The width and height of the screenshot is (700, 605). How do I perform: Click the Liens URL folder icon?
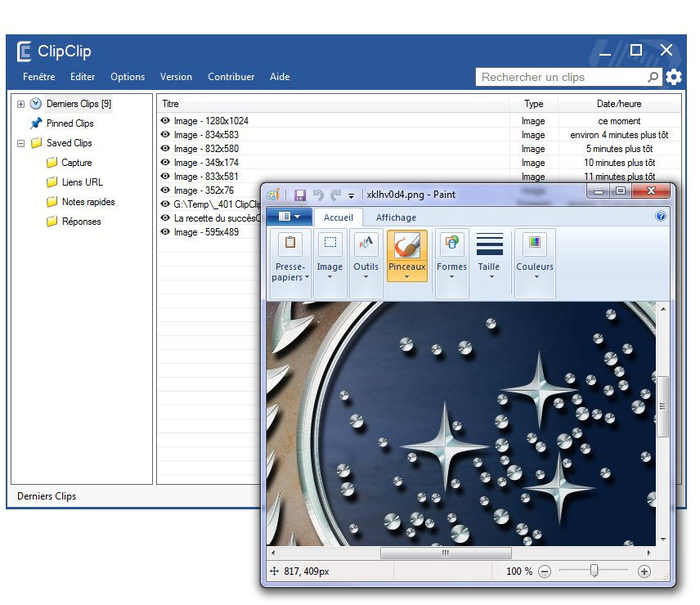click(x=52, y=182)
